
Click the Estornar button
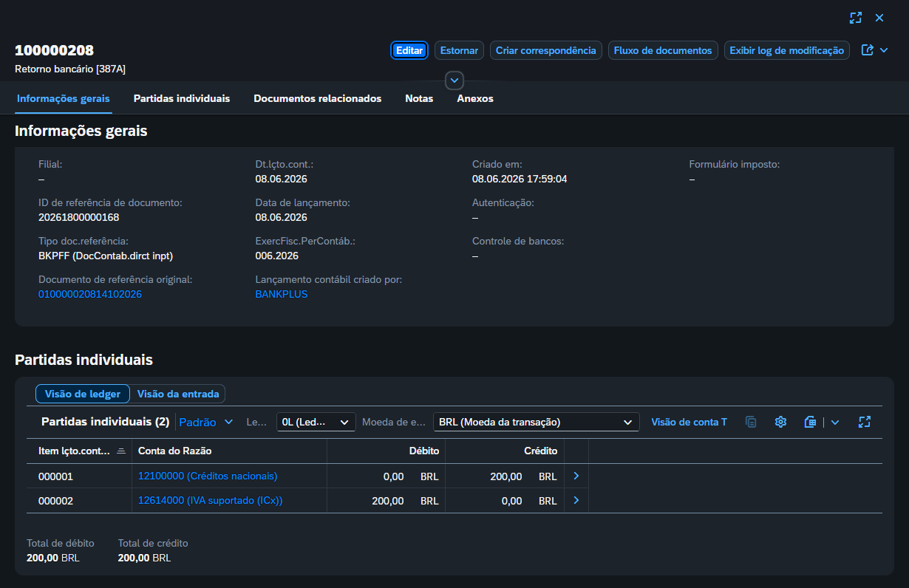point(459,50)
